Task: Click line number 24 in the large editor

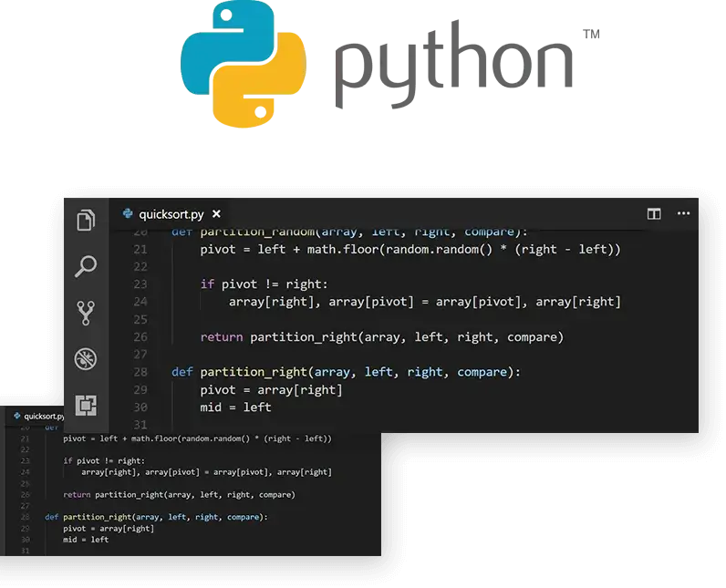Action: coord(140,302)
